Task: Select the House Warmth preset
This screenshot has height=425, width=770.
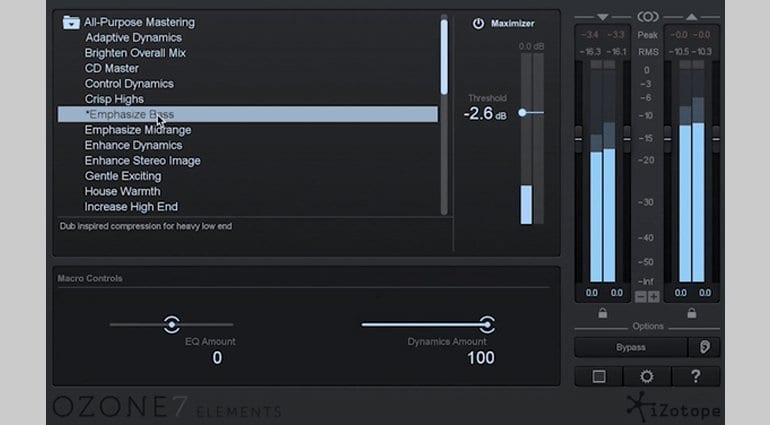Action: pos(122,192)
